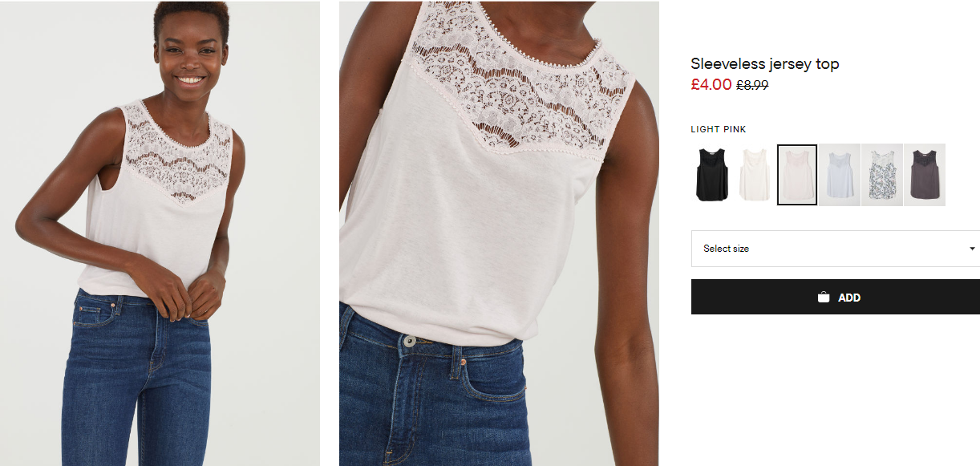Click the LIGHT PINK colour label
Screen dimensions: 980x466
(719, 129)
